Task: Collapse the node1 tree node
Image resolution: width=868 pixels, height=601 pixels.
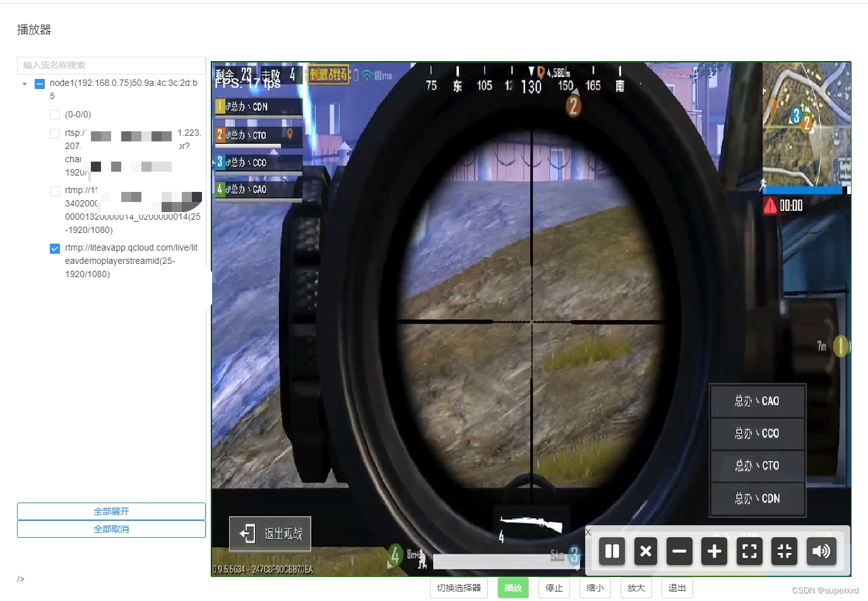Action: click(x=25, y=83)
